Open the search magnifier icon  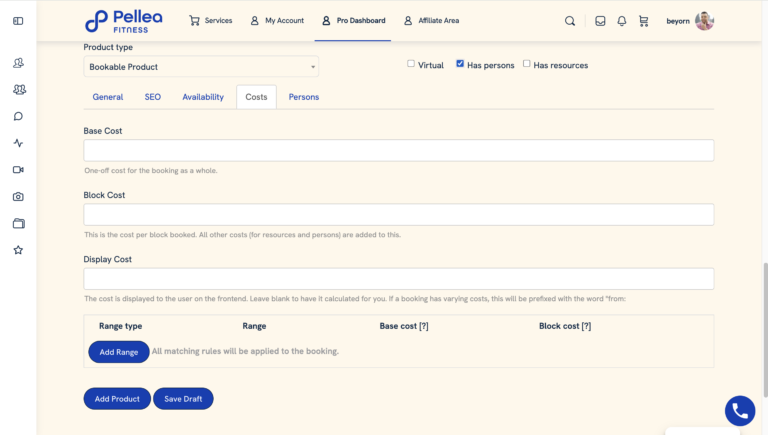coord(570,21)
